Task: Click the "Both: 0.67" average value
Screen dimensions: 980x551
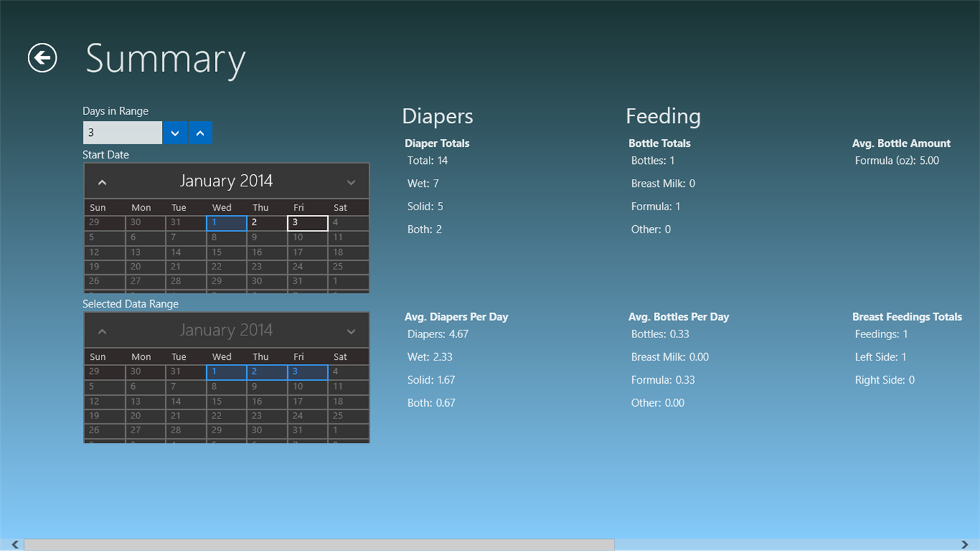Action: tap(431, 403)
